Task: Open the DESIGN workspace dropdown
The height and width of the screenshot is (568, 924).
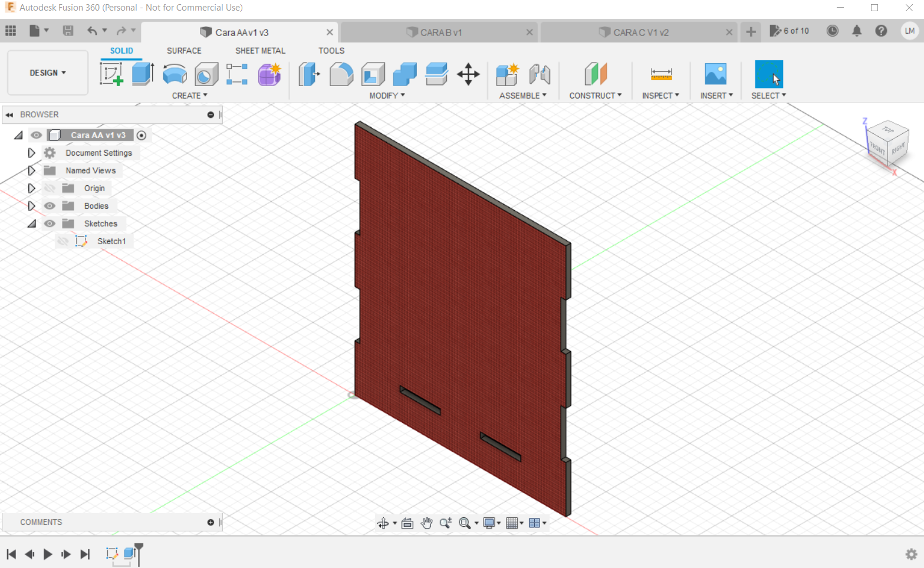Action: coord(48,73)
